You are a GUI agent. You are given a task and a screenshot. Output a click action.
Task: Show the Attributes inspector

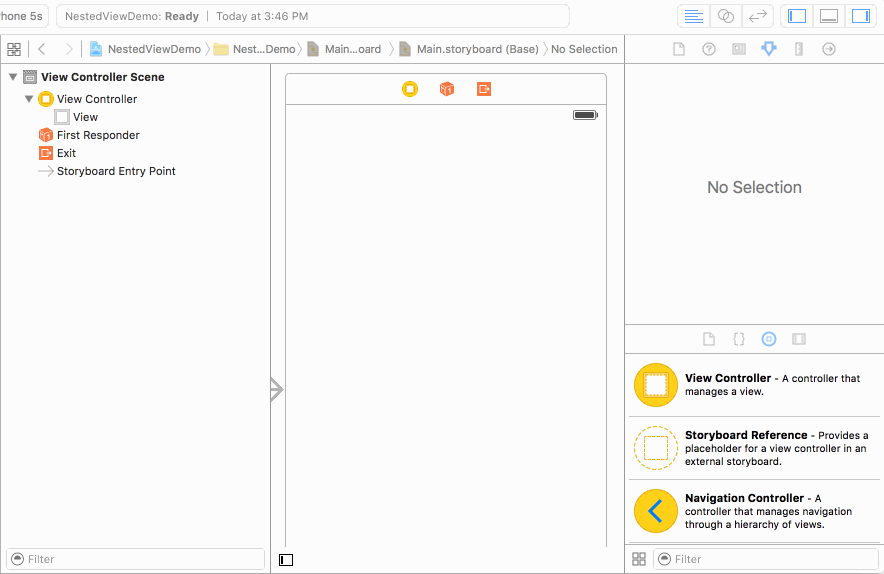[768, 49]
